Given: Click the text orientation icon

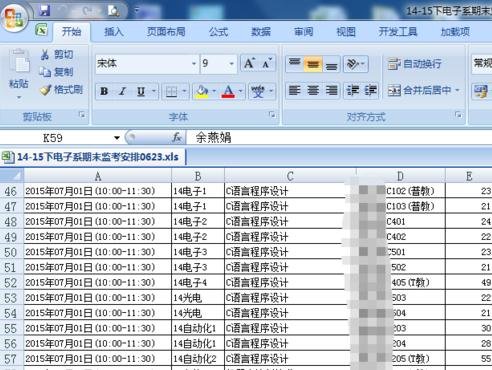Looking at the screenshot, I should tap(353, 63).
